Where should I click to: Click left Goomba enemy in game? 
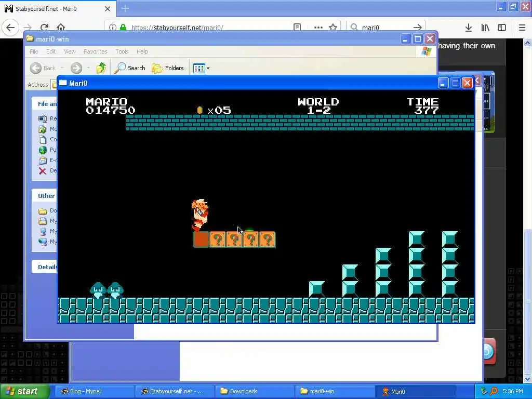(98, 290)
